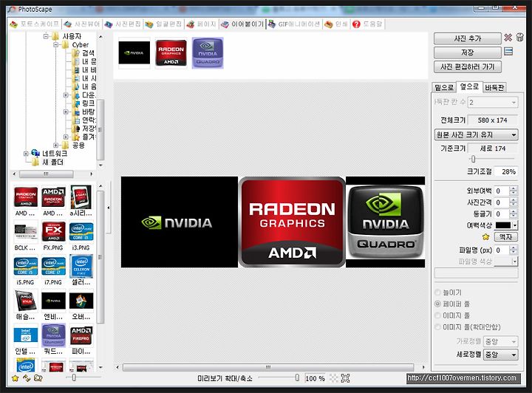Click the 저장 save button
Screen dimensions: 532x393
point(467,52)
